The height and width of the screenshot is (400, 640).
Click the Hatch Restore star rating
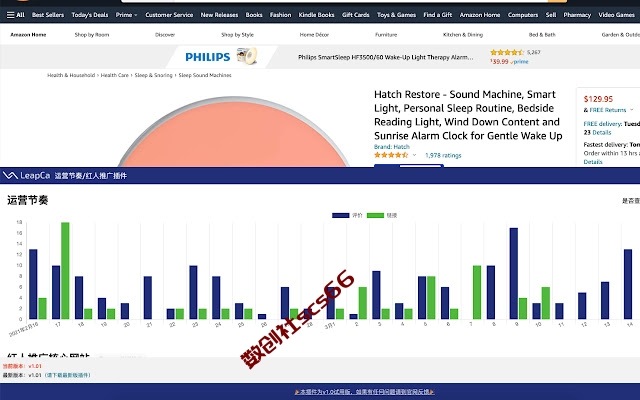click(391, 155)
